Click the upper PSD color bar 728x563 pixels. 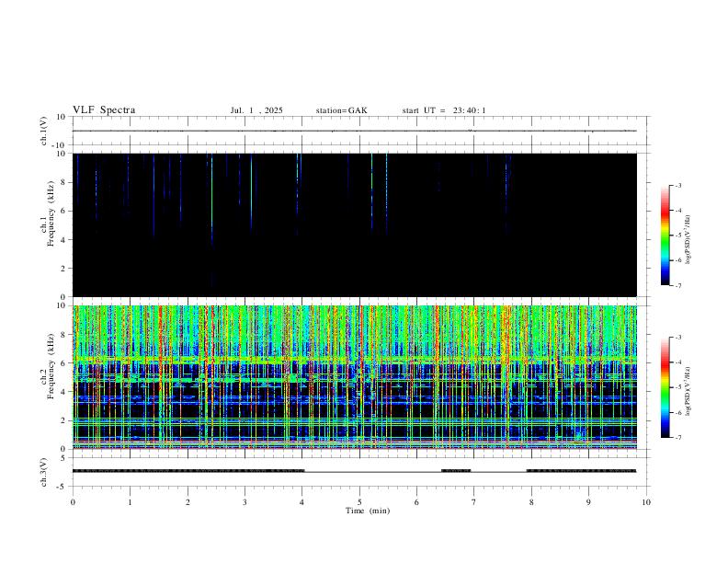tap(665, 236)
